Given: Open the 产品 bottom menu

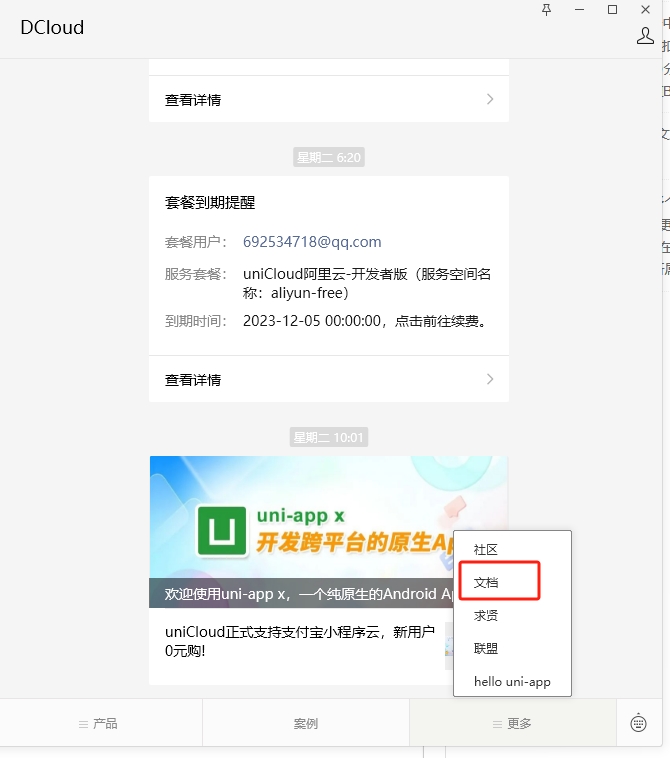Looking at the screenshot, I should pos(101,724).
